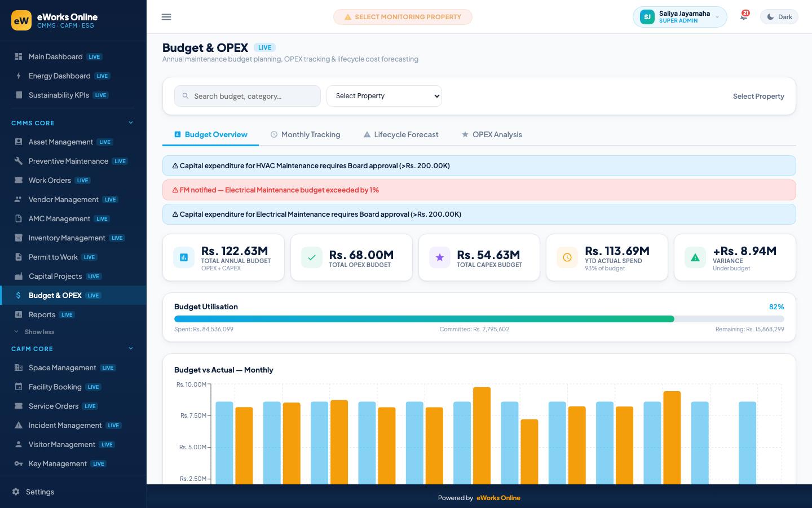
Task: Switch to Lifecycle Forecast tab
Action: click(401, 134)
